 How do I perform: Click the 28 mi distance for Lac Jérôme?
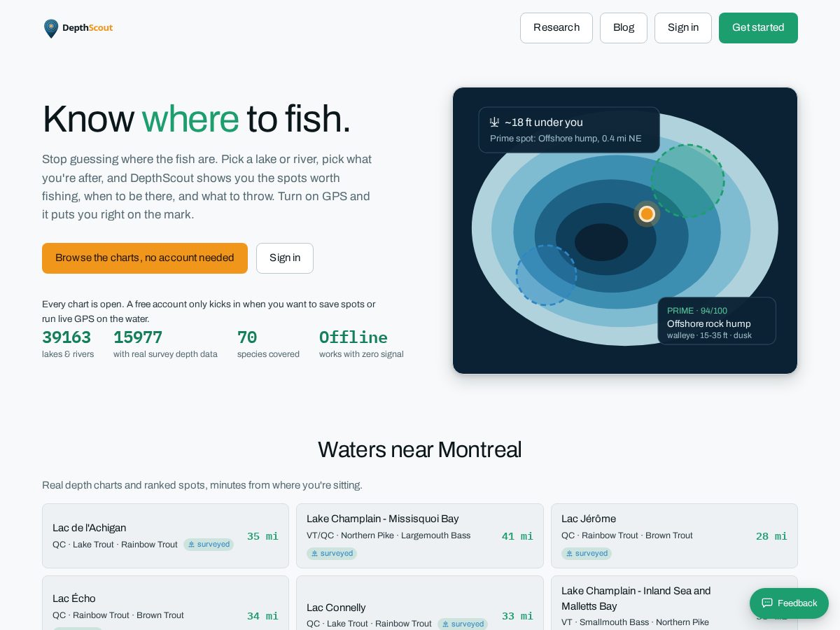pos(771,536)
